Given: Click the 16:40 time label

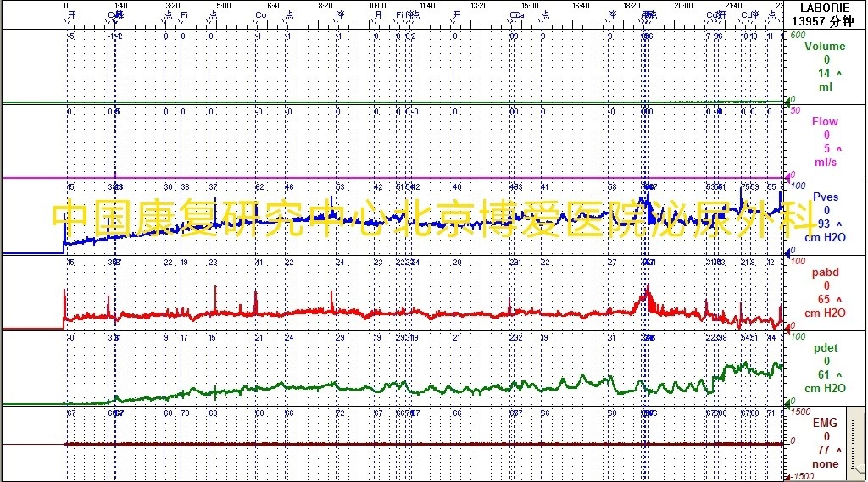Looking at the screenshot, I should point(581,6).
